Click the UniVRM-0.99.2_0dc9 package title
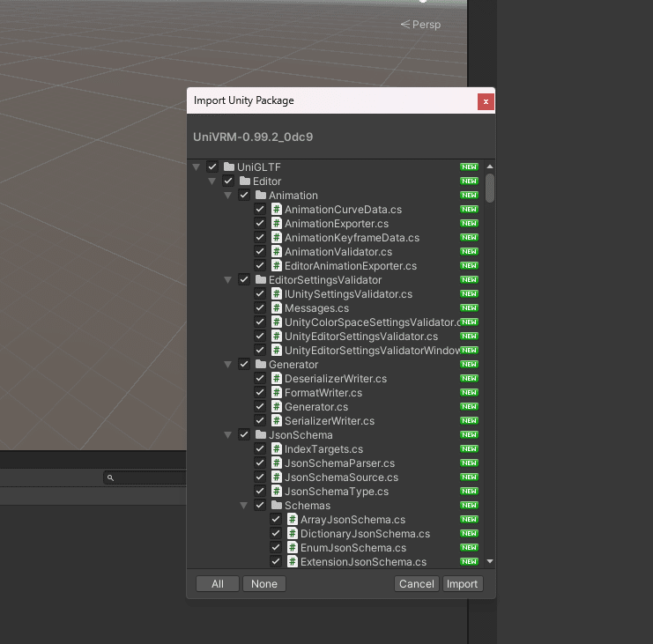 click(x=253, y=137)
